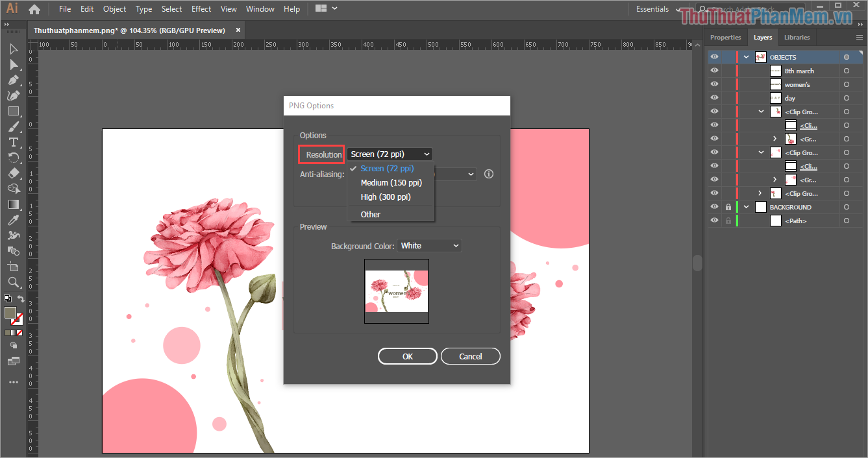Hide the BACKGROUND layer

[x=714, y=206]
